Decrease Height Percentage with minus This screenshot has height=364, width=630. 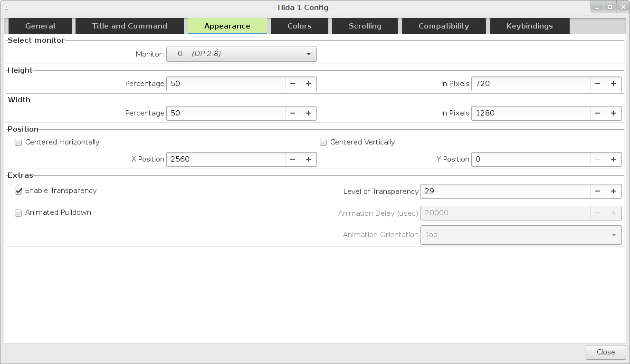click(x=293, y=84)
